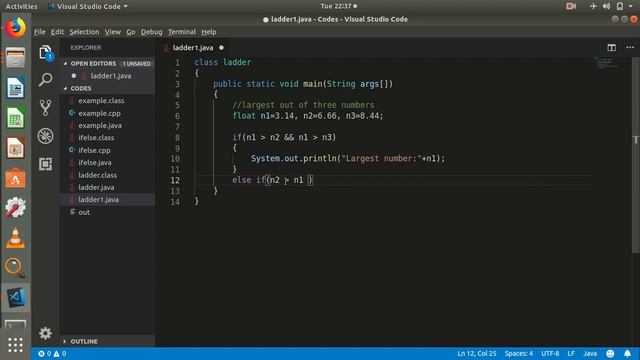Open the Debug view in activity bar

coord(46,136)
